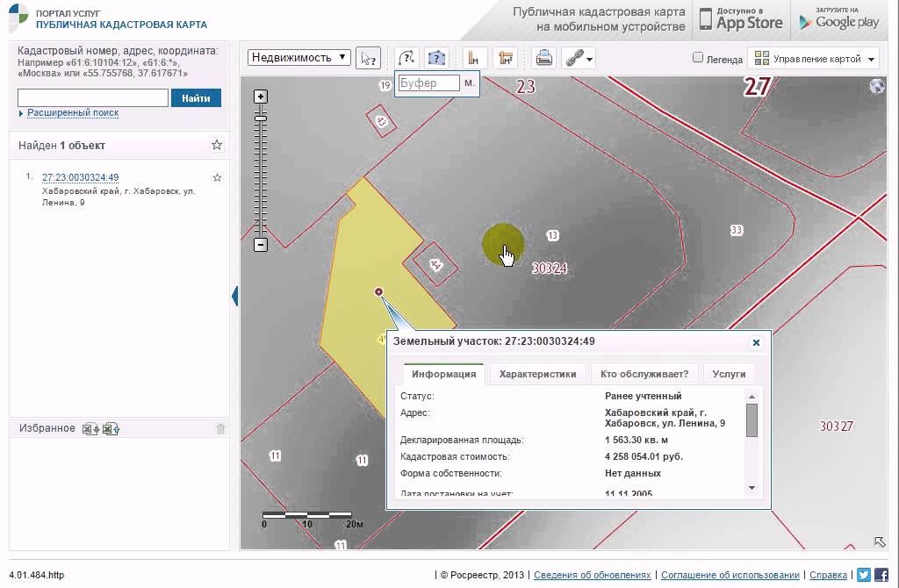
Task: Open Сведения об обновлениях link
Action: (x=593, y=575)
